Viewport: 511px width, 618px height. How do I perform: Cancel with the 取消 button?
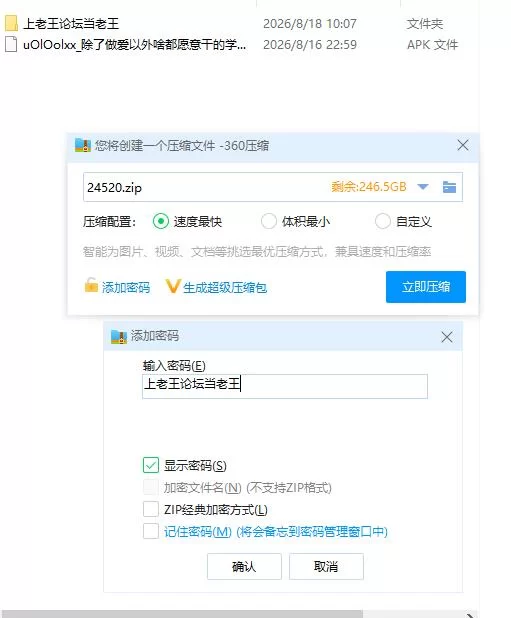coord(326,566)
